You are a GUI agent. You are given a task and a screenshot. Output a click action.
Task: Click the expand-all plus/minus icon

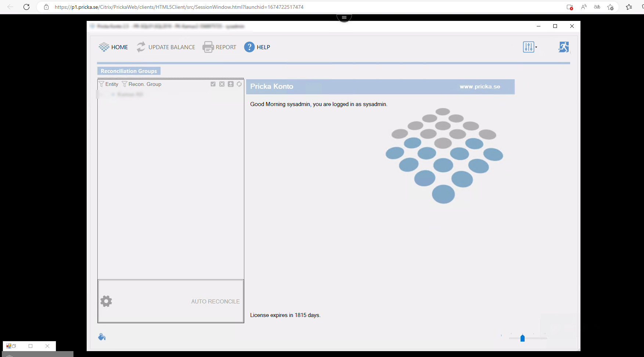pos(231,84)
